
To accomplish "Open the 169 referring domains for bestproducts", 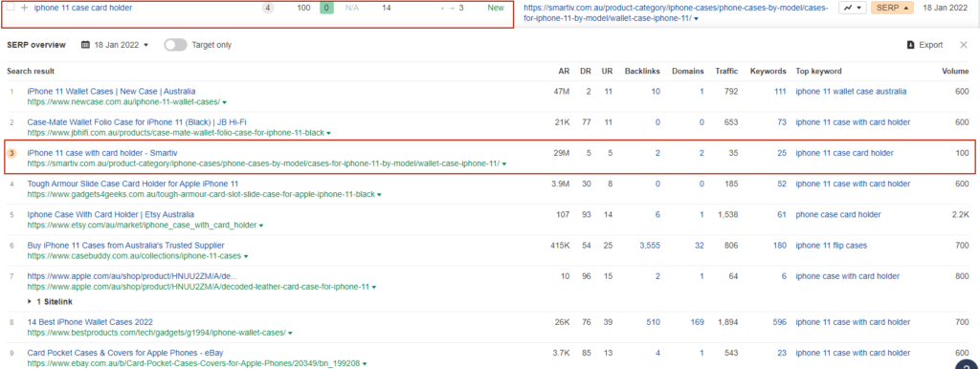I will (697, 322).
